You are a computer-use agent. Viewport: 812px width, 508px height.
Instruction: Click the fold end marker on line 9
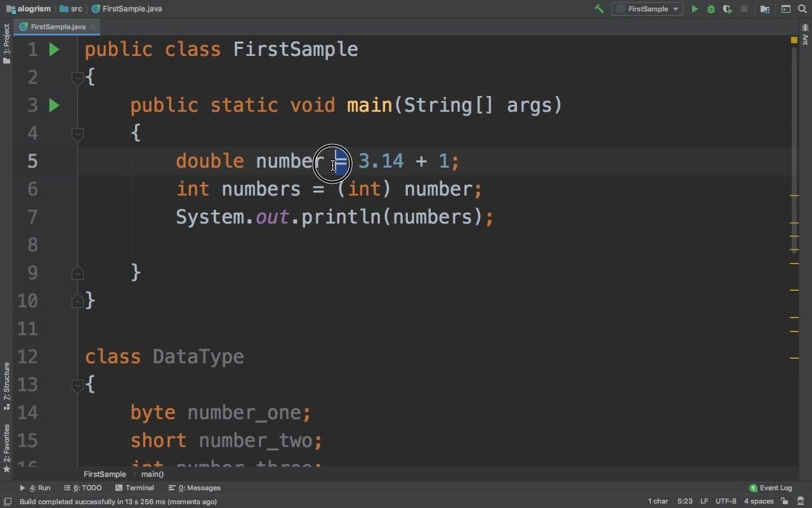(77, 273)
